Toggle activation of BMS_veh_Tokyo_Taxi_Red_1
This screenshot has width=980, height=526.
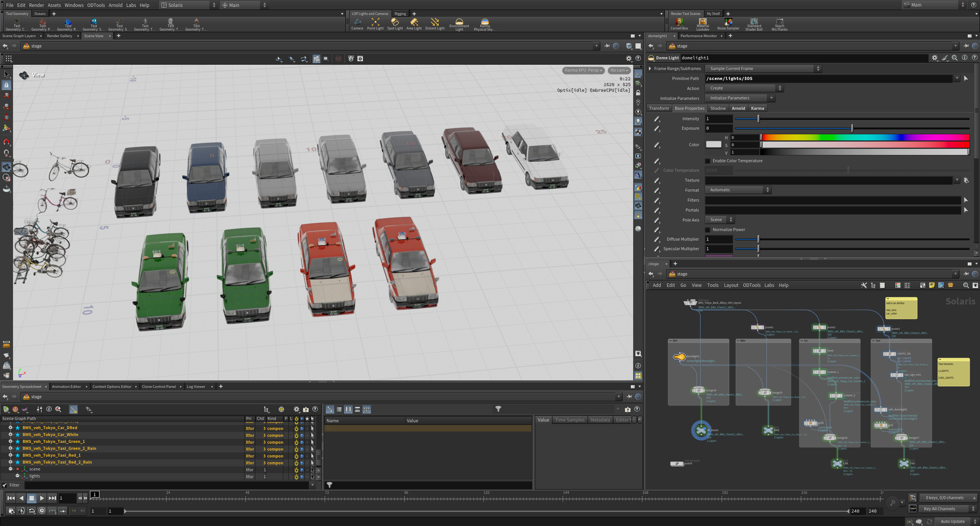[x=296, y=456]
